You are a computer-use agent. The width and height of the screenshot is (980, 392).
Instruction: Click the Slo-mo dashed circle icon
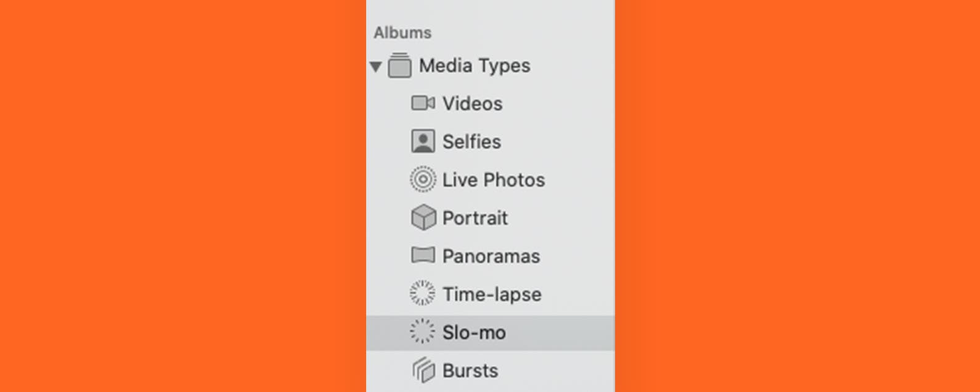(x=423, y=332)
